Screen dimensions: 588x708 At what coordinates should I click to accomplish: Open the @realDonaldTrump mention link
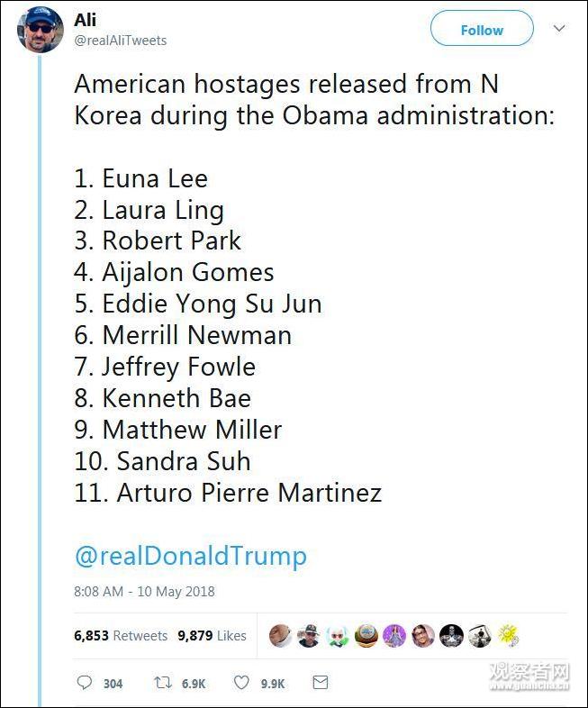[190, 555]
